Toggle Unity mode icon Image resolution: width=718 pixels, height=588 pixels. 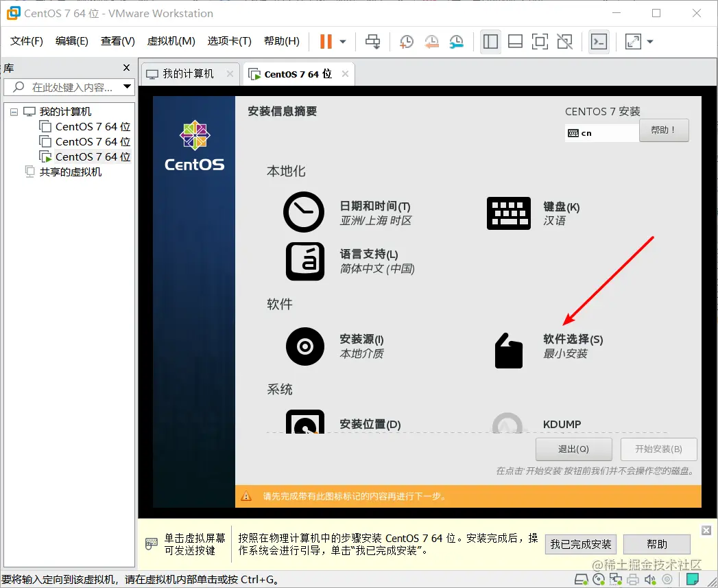click(x=564, y=42)
